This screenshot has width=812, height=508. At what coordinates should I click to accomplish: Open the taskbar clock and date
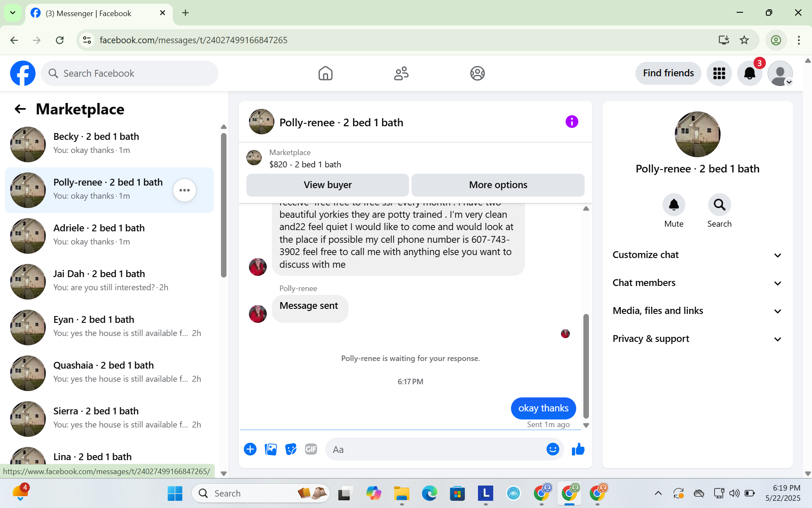pyautogui.click(x=783, y=493)
